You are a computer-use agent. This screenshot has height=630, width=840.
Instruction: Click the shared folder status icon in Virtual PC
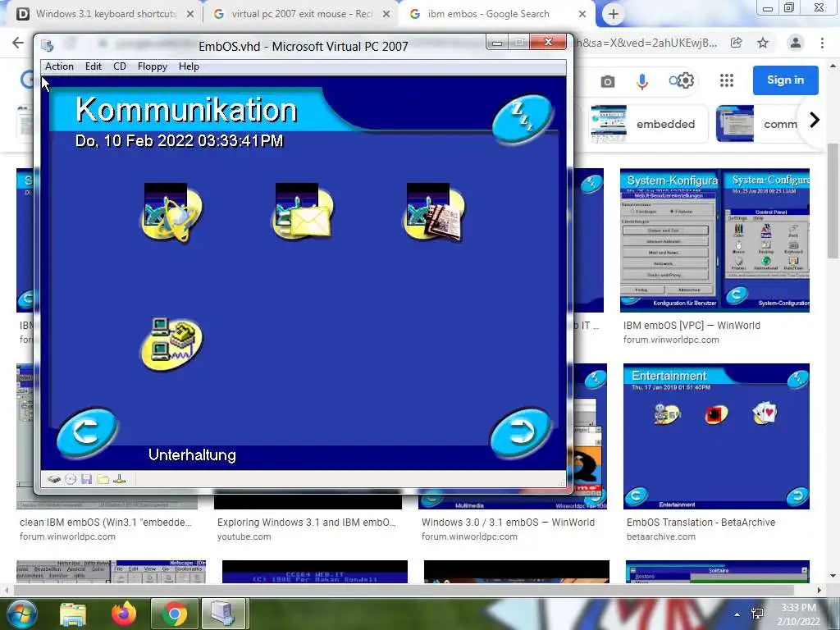pos(103,479)
